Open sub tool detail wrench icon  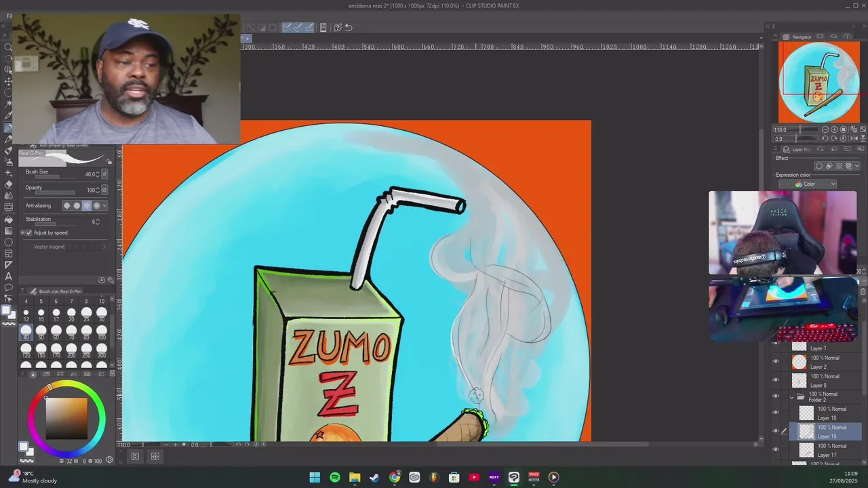tap(111, 280)
